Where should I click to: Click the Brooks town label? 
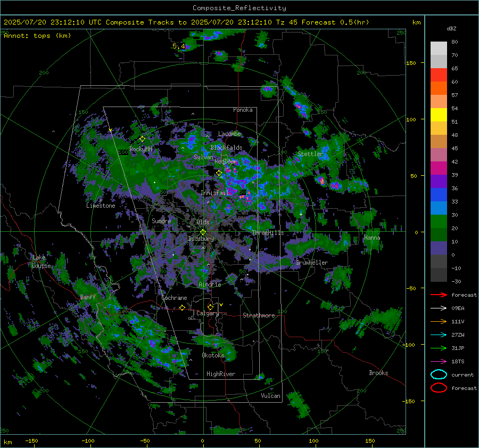pos(378,373)
